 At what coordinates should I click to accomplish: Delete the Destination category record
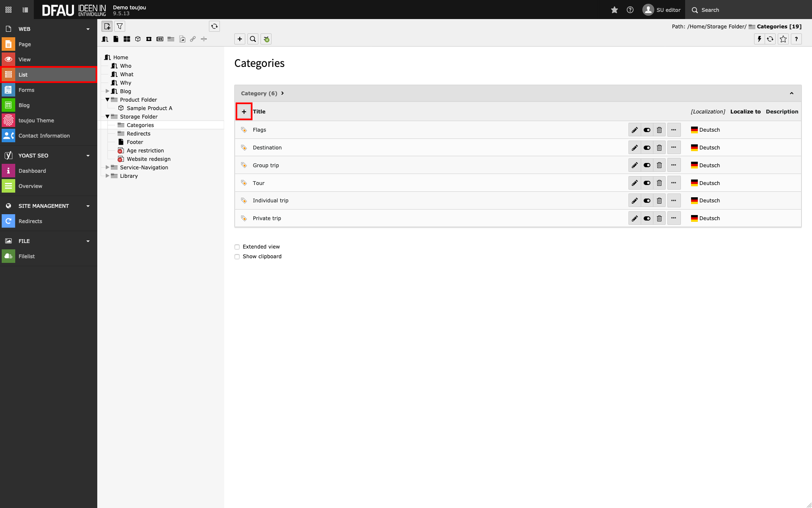click(659, 148)
